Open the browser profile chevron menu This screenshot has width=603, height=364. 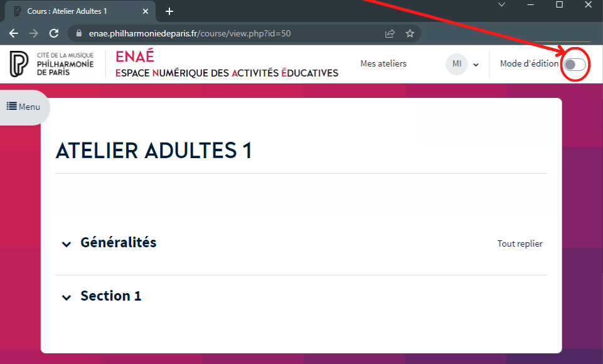pyautogui.click(x=500, y=5)
